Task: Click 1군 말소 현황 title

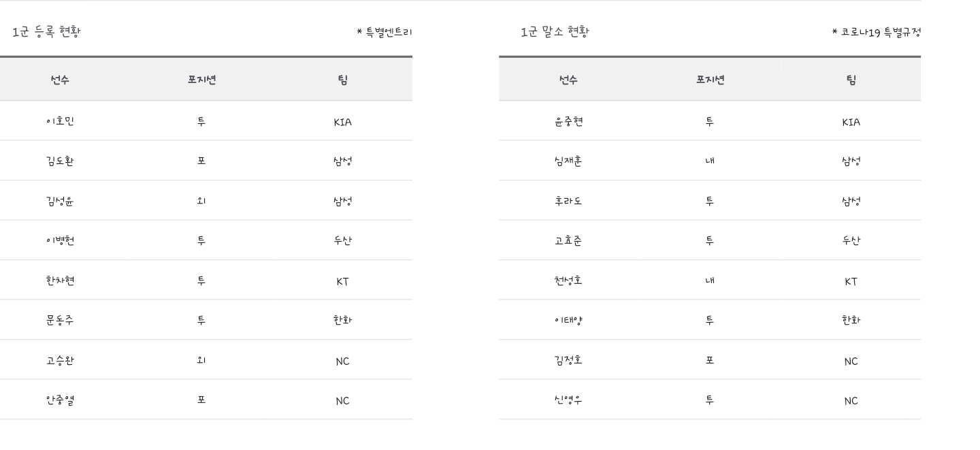Action: (x=555, y=32)
